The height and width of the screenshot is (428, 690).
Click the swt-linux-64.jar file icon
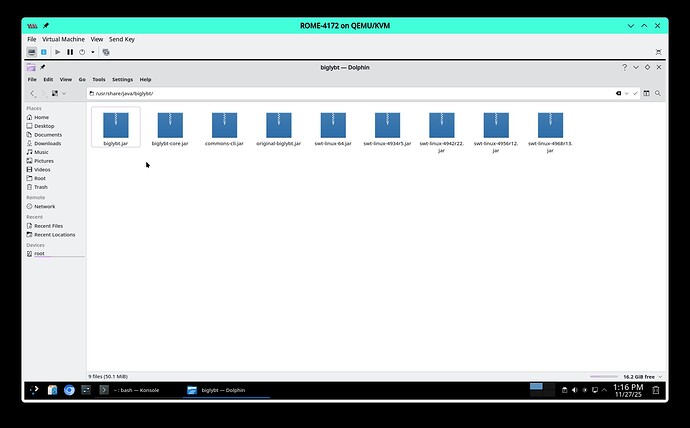332,125
